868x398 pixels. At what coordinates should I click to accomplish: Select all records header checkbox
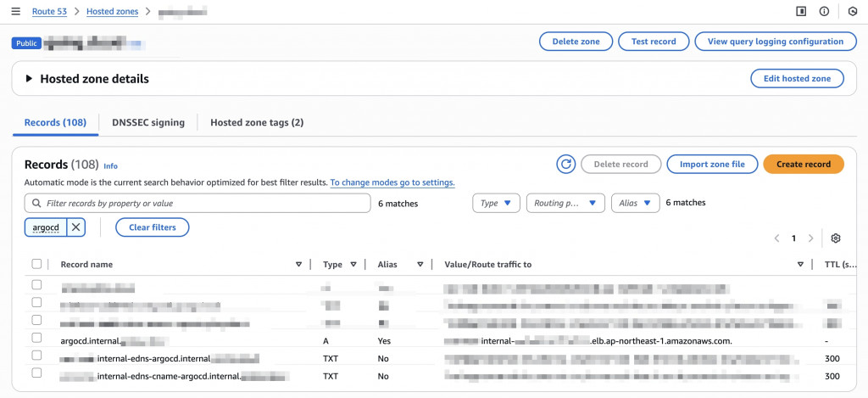coord(36,264)
